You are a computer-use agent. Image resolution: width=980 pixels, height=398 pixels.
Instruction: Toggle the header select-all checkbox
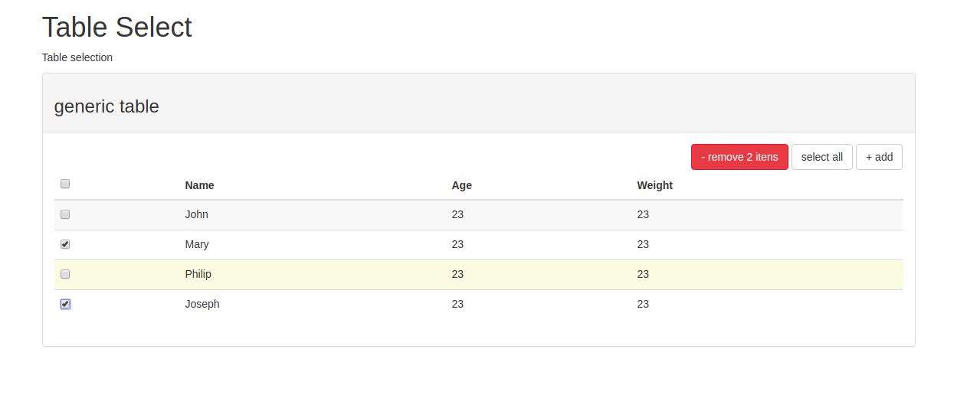coord(65,184)
